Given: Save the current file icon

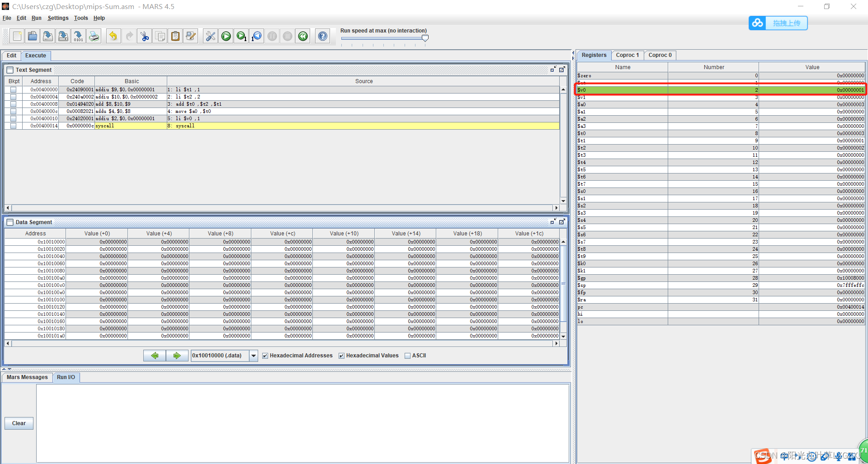Looking at the screenshot, I should [48, 36].
